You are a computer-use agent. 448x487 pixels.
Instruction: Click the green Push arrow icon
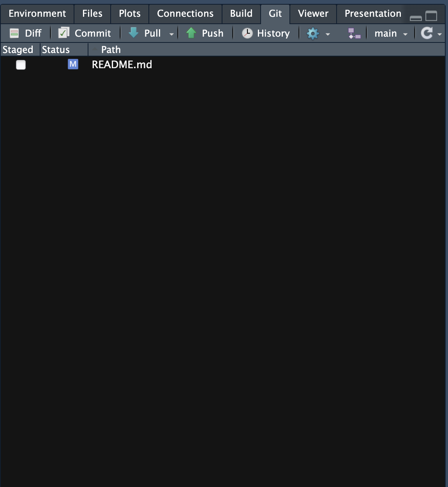coord(191,33)
